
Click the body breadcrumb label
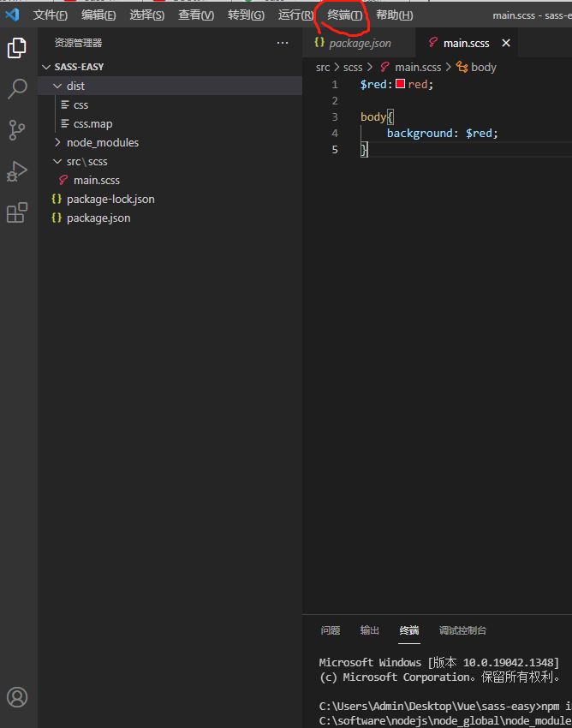click(484, 68)
